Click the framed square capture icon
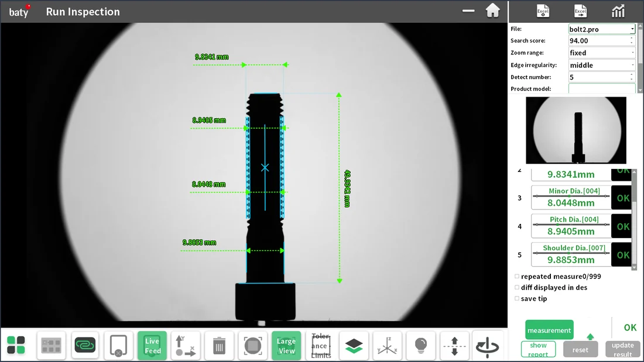The width and height of the screenshot is (644, 362). click(252, 345)
